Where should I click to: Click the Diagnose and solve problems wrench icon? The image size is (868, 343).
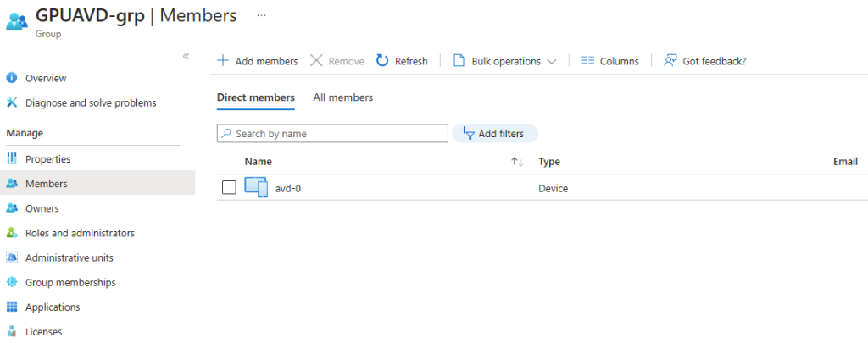tap(12, 103)
